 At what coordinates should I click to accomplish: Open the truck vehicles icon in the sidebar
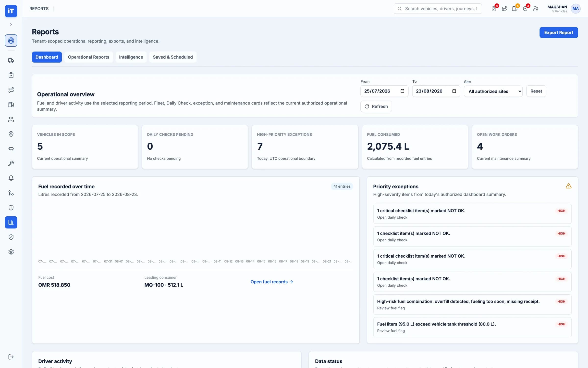tap(11, 60)
